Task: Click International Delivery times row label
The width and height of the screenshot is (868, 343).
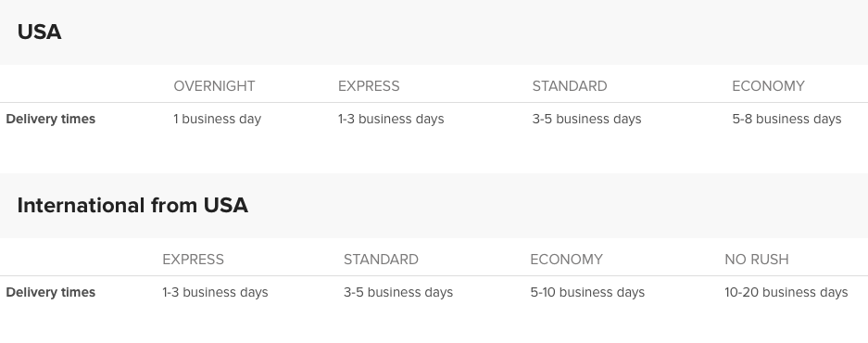Action: pos(50,293)
